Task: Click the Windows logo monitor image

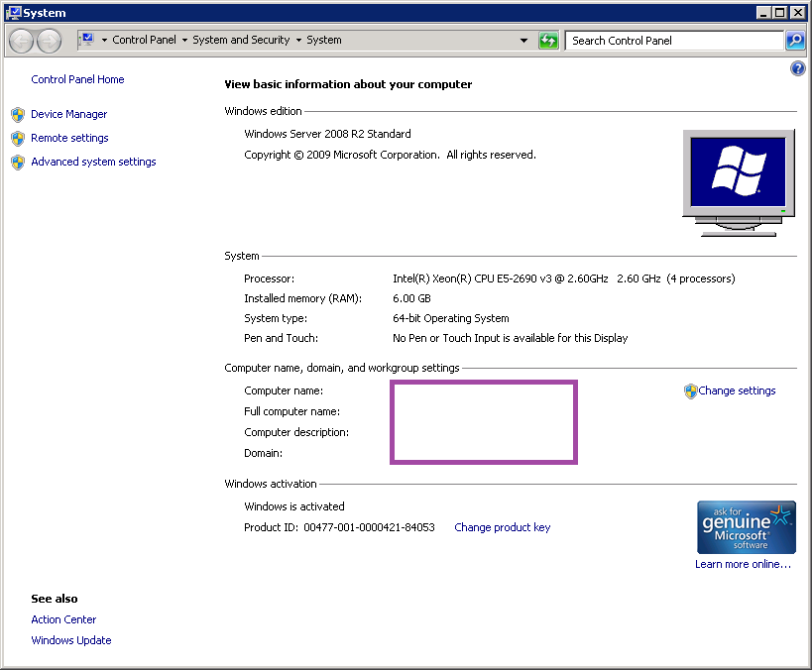Action: point(738,182)
